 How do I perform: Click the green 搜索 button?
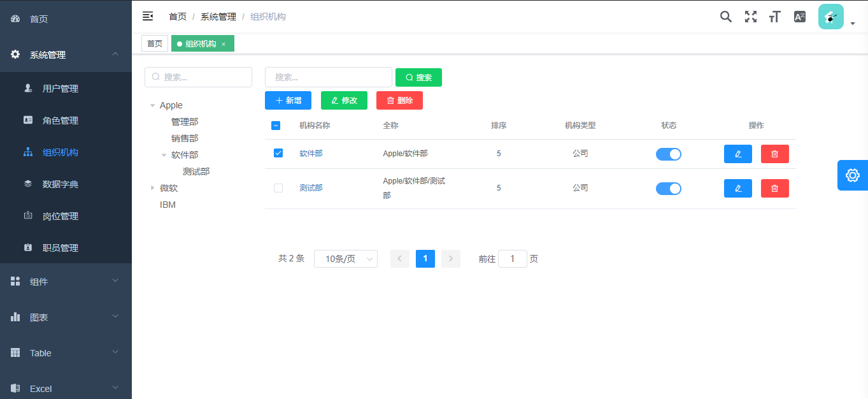click(418, 77)
